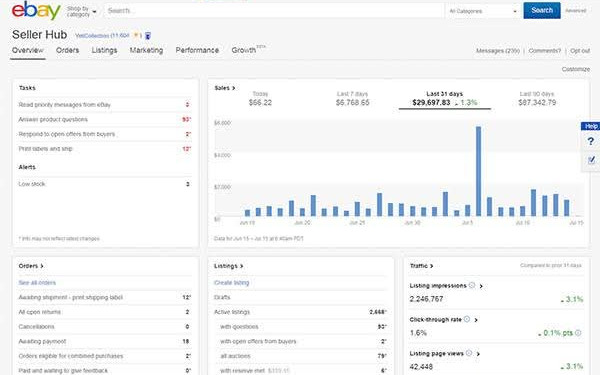
Task: Click the Listing page views info icon
Action: (469, 353)
